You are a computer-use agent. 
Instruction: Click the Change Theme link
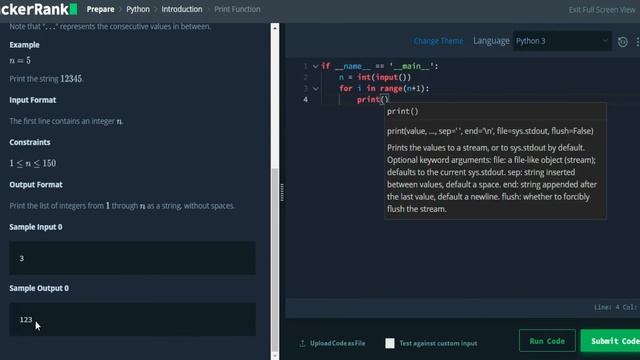point(438,41)
